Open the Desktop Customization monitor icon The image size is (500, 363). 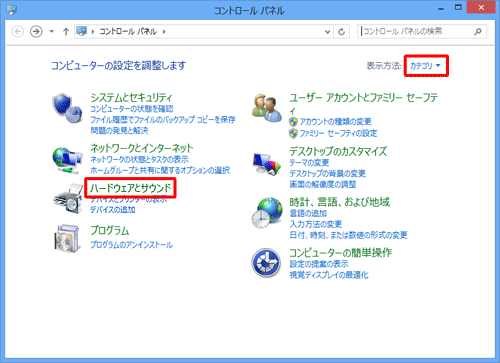(x=267, y=164)
